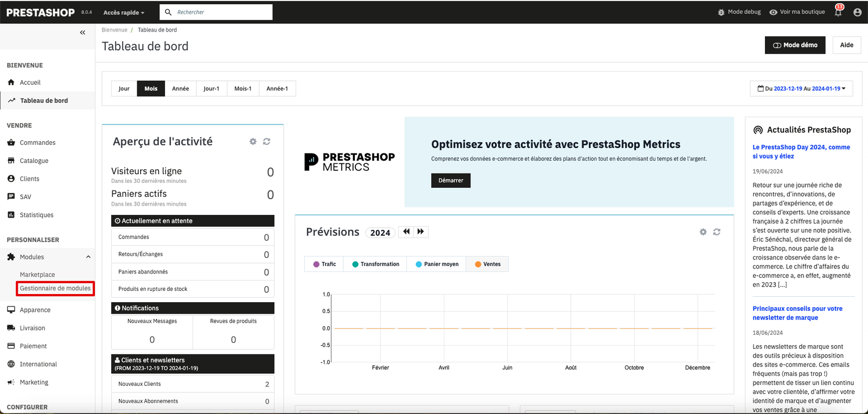Image resolution: width=868 pixels, height=414 pixels.
Task: Click the Nouveaux Clients row
Action: 193,384
